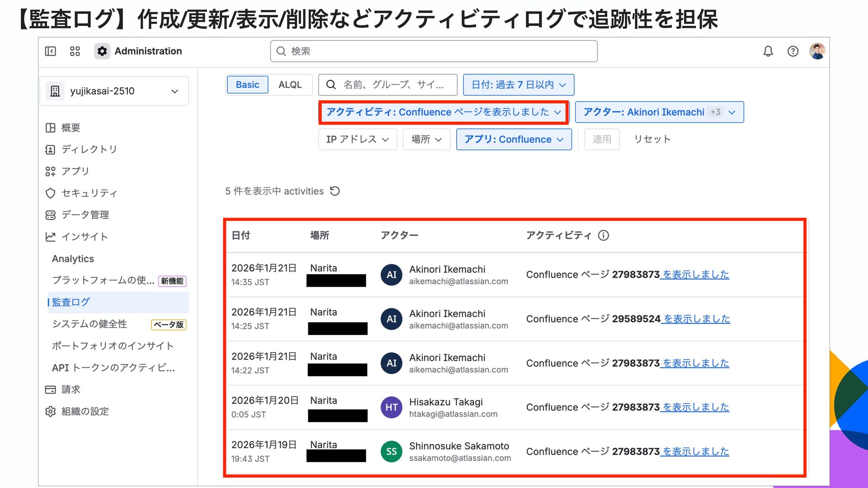Open the help question mark icon

[793, 51]
